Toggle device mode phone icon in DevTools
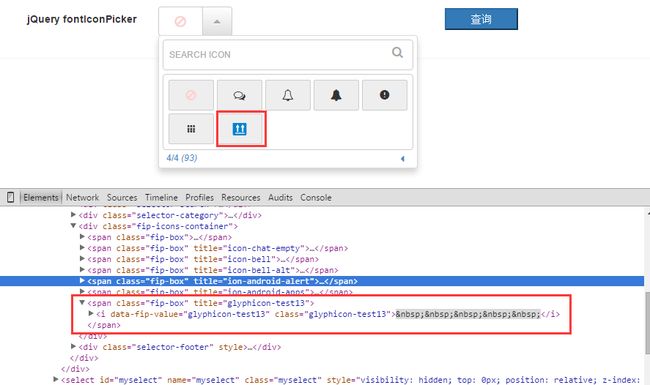 11,197
